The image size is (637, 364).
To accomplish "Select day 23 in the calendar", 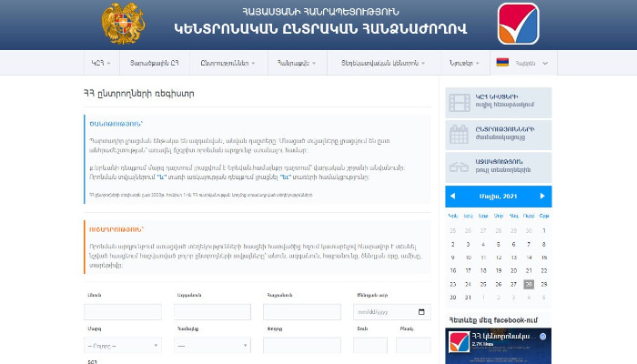I will tap(452, 284).
